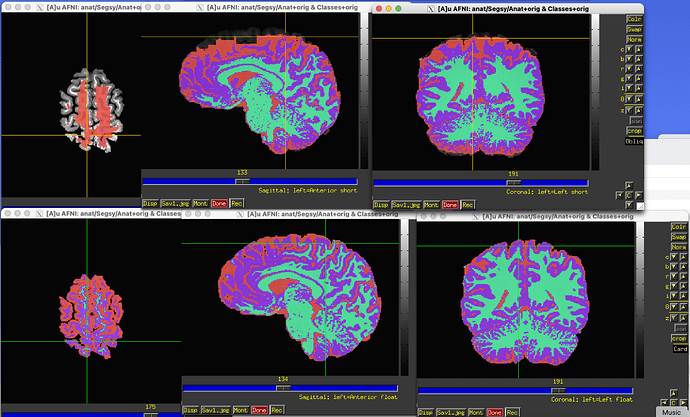Decrease contrast with 'c' down arrow, upper coronal window
Image resolution: width=690 pixels, height=417 pixels.
point(629,49)
